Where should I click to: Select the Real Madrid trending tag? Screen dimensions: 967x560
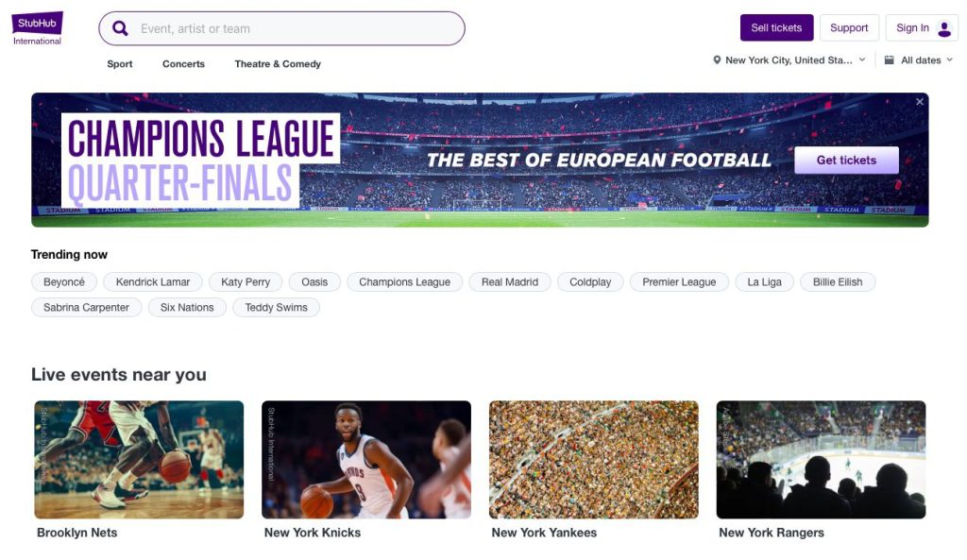coord(510,281)
